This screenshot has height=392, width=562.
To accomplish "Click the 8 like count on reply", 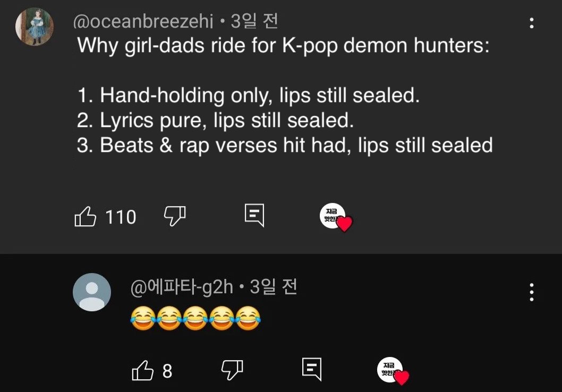I will pos(167,371).
